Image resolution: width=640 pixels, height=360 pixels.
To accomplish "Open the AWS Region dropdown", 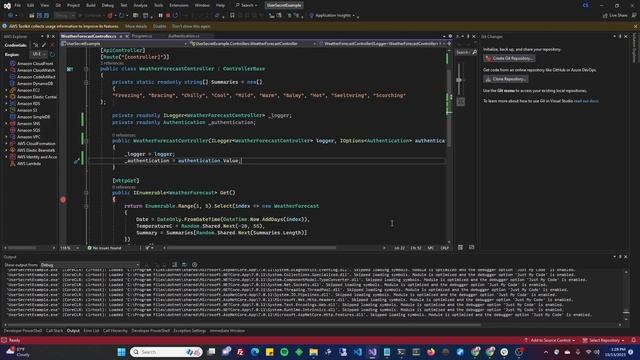I will point(39,54).
